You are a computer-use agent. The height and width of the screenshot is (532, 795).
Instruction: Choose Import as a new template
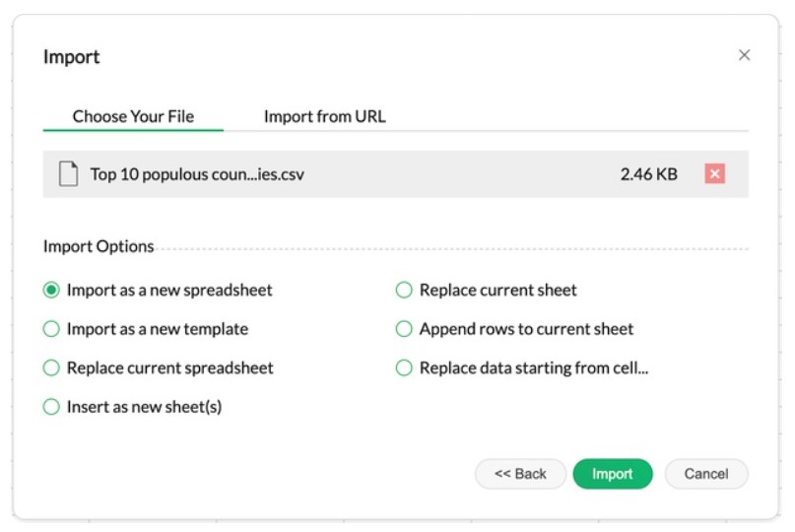pos(52,329)
